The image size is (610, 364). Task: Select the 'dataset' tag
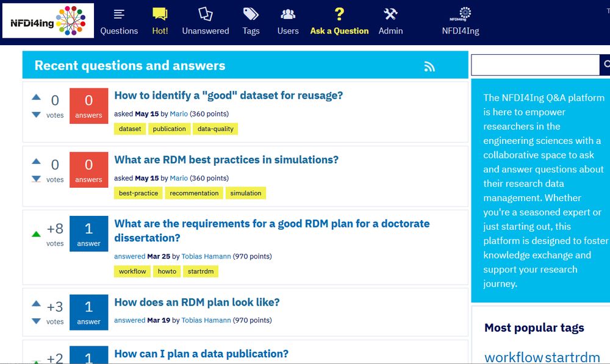click(x=130, y=129)
